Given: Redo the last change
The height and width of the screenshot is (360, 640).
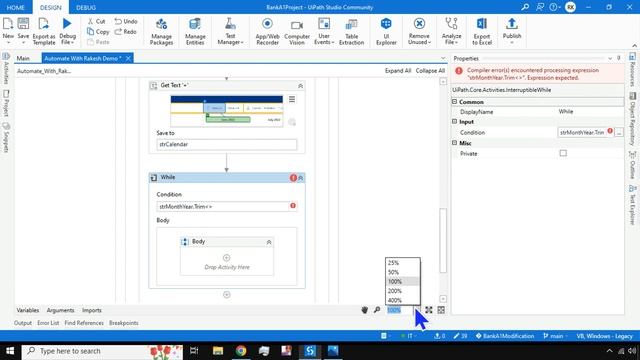Looking at the screenshot, I should click(x=126, y=31).
